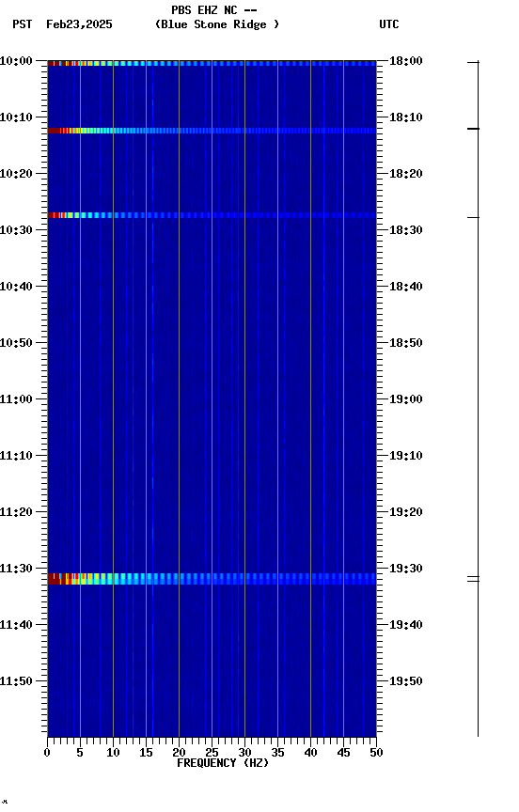The image size is (519, 812).
Task: Click the 19:50 UTC time label
Action: point(406,681)
